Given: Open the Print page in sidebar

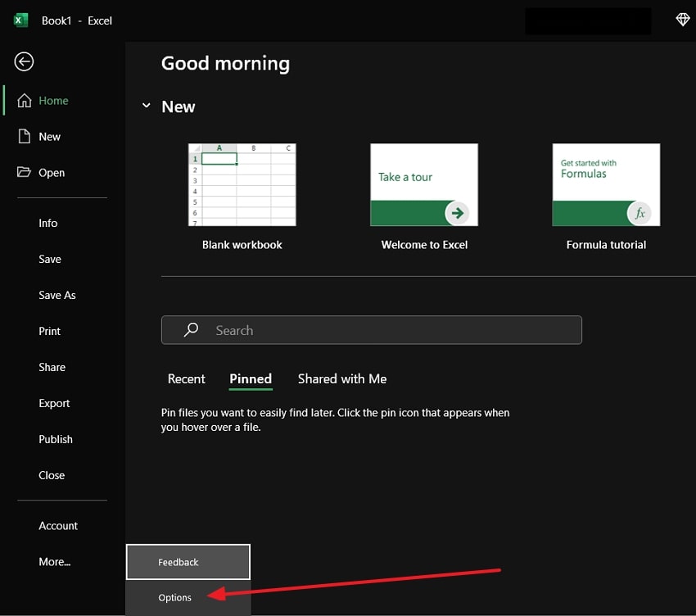Looking at the screenshot, I should coord(50,331).
